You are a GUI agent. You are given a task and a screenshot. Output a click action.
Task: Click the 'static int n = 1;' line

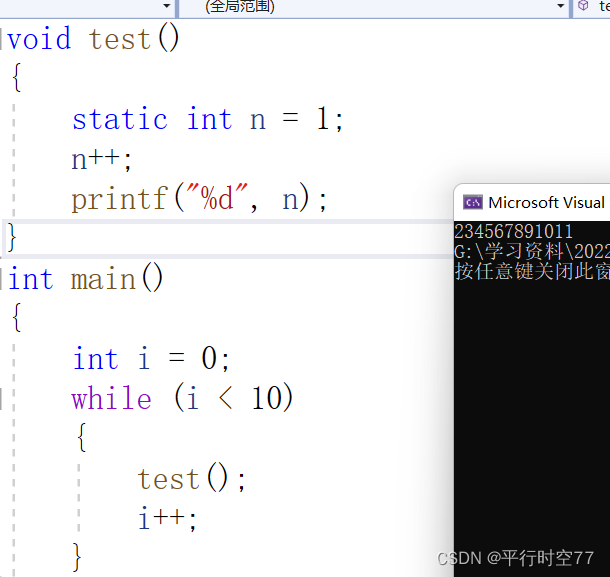click(207, 119)
